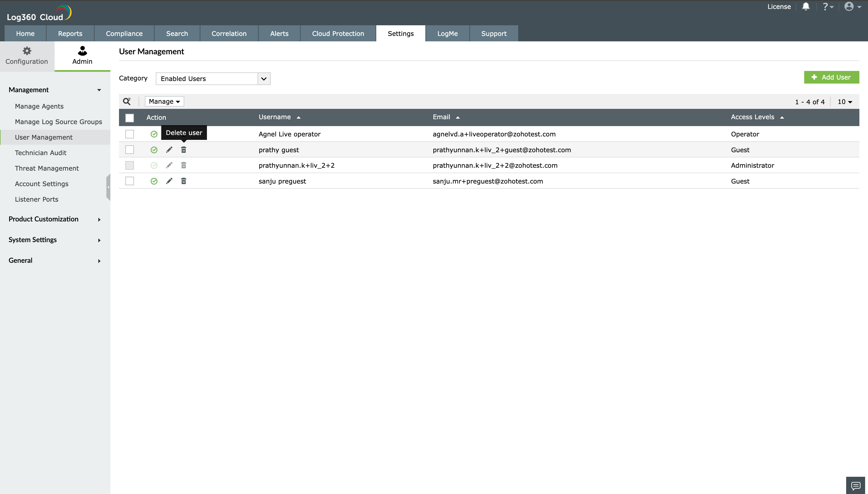Click the notification bell icon
The width and height of the screenshot is (868, 494).
click(806, 7)
